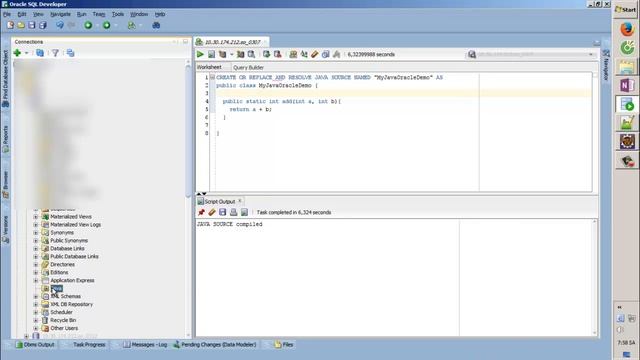This screenshot has height=360, width=640.
Task: Expand the Directories tree node
Action: coord(36,264)
